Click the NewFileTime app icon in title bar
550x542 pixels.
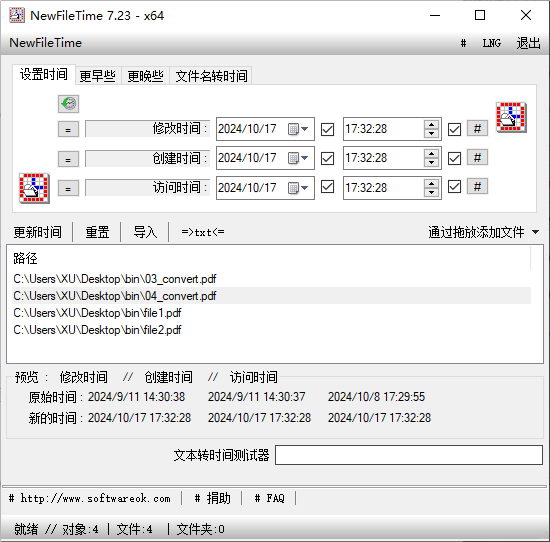(17, 15)
